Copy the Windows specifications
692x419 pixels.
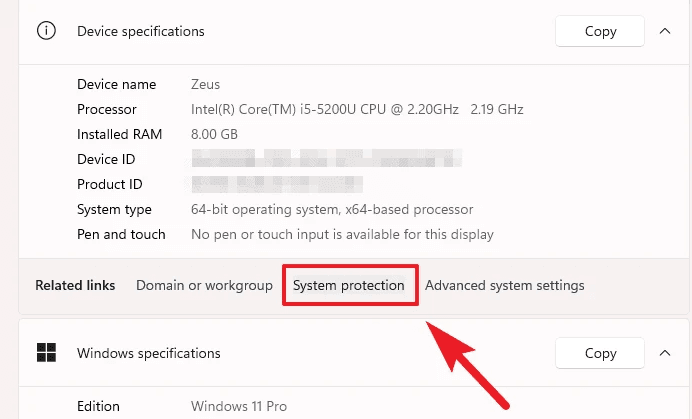(x=600, y=353)
